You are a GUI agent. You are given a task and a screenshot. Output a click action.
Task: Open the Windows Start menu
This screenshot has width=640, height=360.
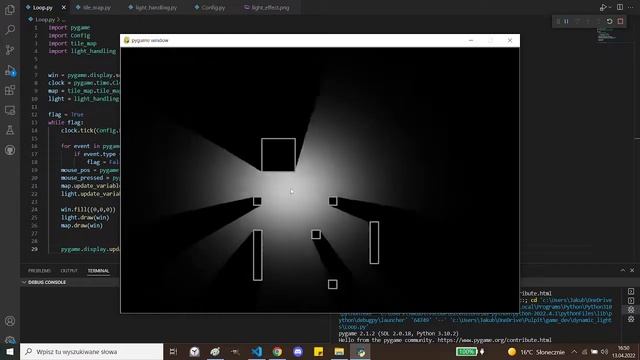click(x=10, y=351)
